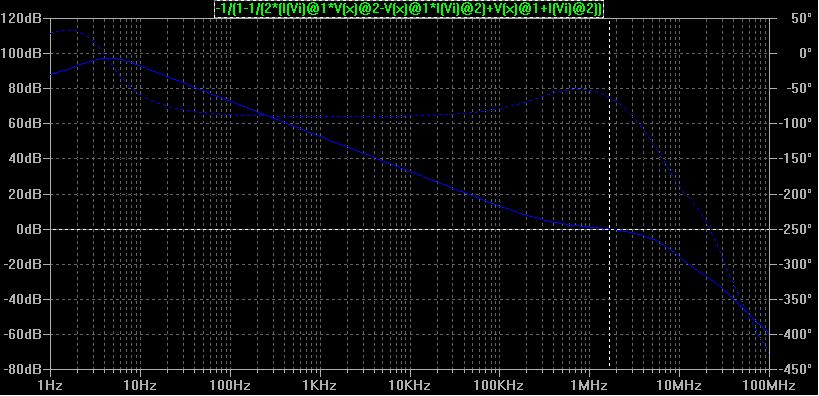The height and width of the screenshot is (396, 819).
Task: Click the -250° phase axis label
Action: (795, 229)
